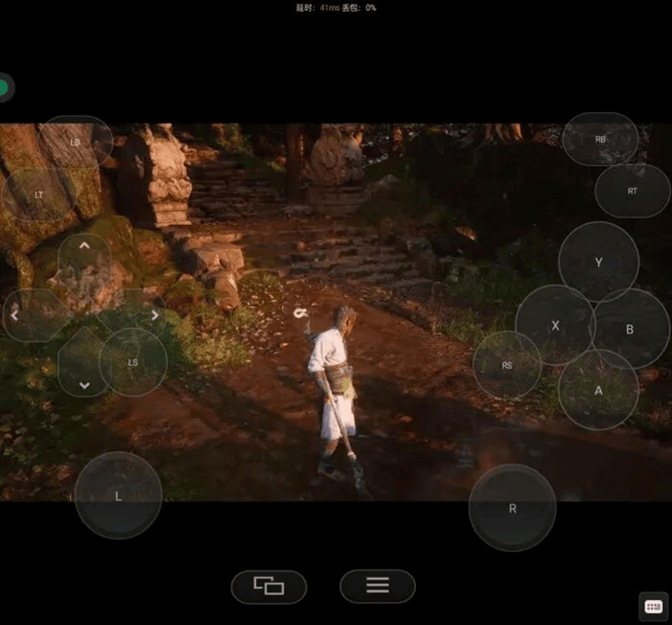The width and height of the screenshot is (672, 625).
Task: Tap the L virtual joystick
Action: point(118,495)
